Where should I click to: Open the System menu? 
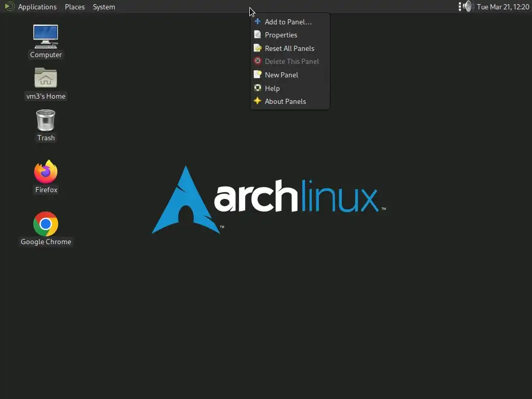pos(104,7)
